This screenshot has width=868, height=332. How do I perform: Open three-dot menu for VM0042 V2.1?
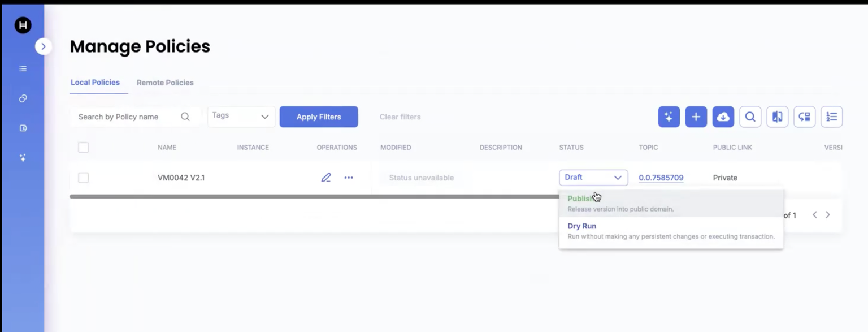(349, 178)
